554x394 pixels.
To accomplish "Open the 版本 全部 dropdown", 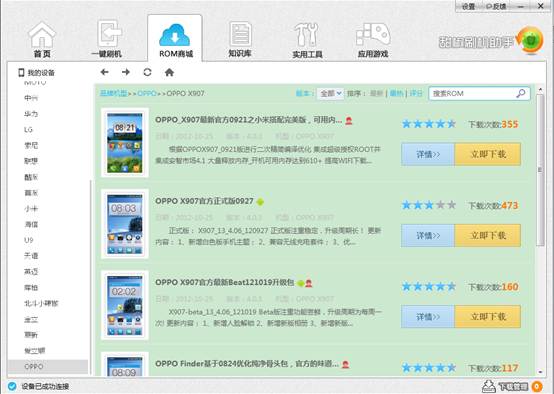I will coord(330,93).
